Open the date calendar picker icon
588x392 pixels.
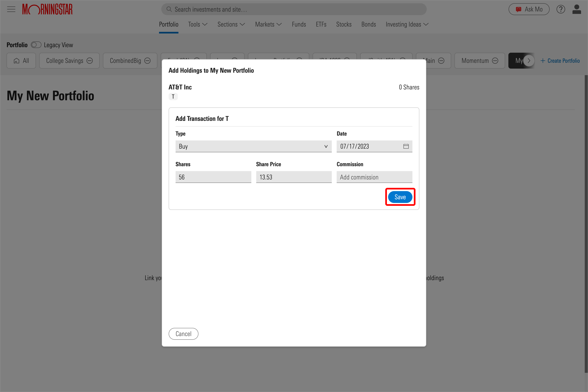point(406,146)
